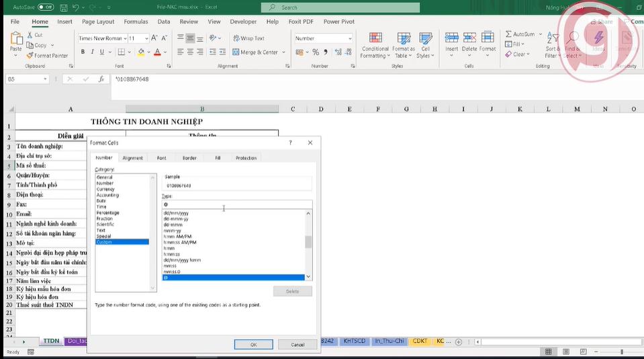Expand the Number format dropdown in ribbon
644x359 pixels.
349,38
